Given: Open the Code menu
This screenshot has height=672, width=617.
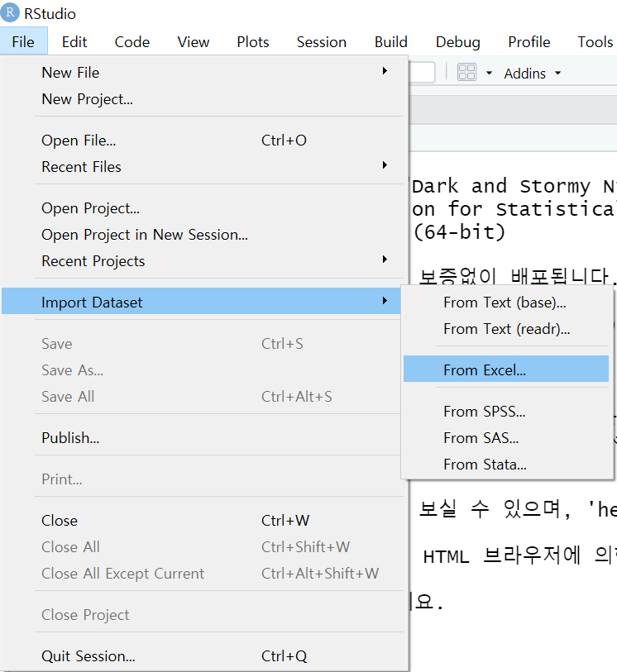Looking at the screenshot, I should point(132,41).
